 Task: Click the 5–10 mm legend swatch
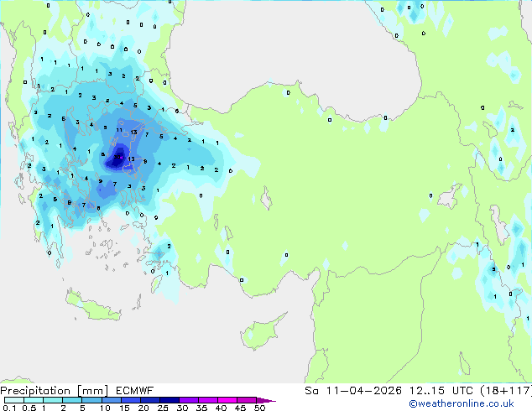click(91, 400)
